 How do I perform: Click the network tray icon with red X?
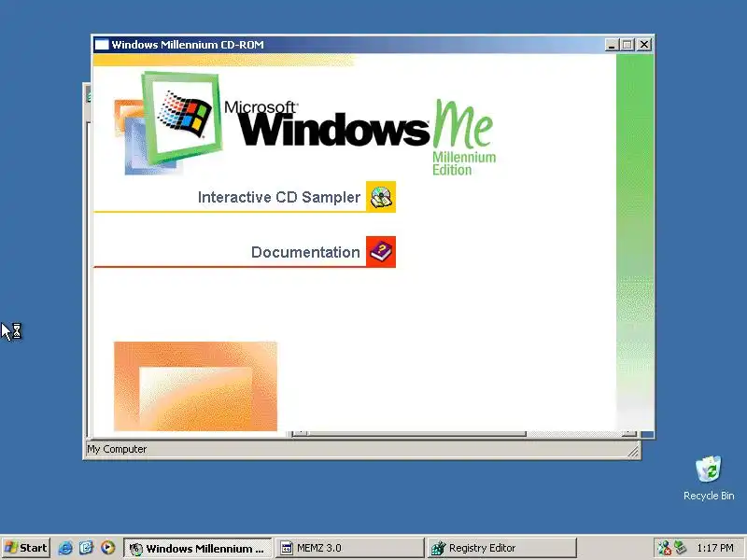664,548
